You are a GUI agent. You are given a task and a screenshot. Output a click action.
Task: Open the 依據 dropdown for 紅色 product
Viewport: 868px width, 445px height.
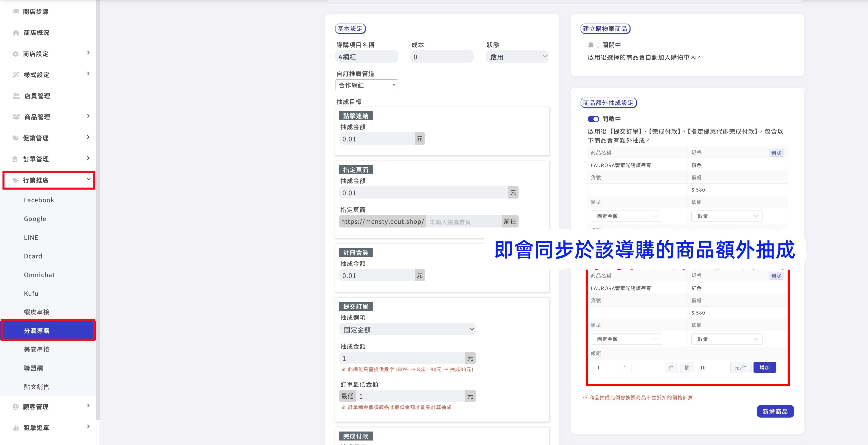pyautogui.click(x=727, y=339)
